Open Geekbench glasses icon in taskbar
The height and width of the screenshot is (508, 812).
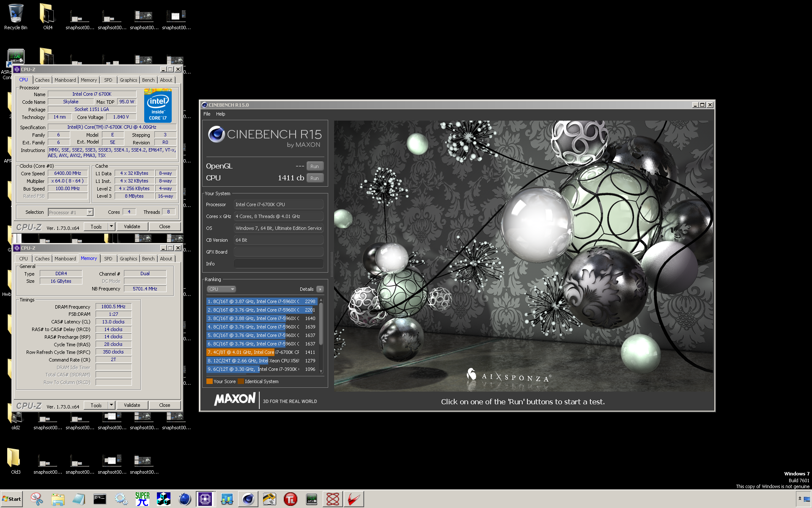(x=227, y=499)
